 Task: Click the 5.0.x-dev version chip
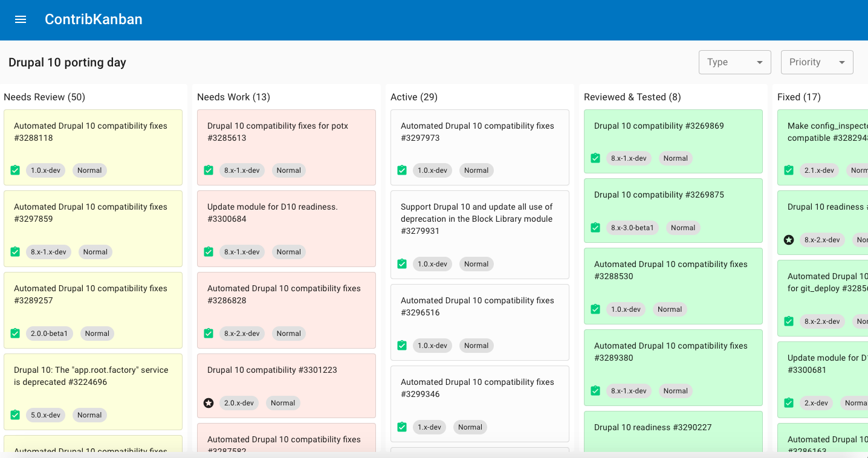[x=46, y=415]
